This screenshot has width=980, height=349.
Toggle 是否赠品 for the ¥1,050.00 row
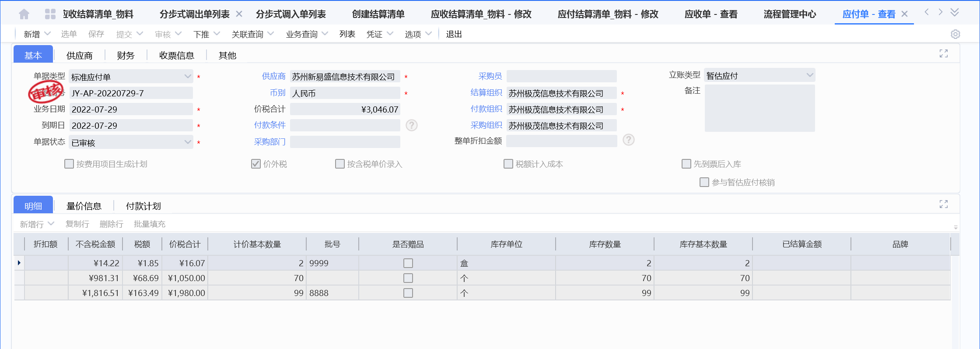pos(408,278)
